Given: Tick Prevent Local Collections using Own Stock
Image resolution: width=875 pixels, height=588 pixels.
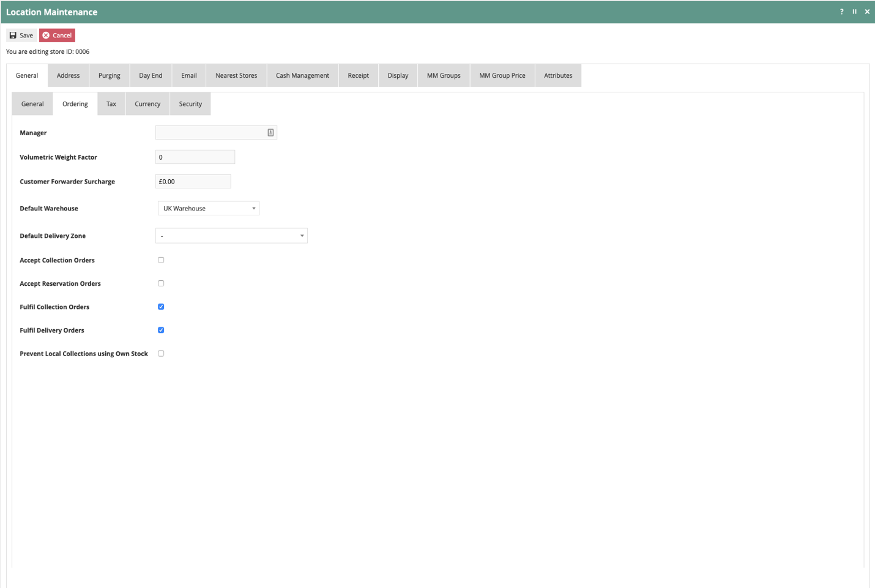Looking at the screenshot, I should click(161, 354).
